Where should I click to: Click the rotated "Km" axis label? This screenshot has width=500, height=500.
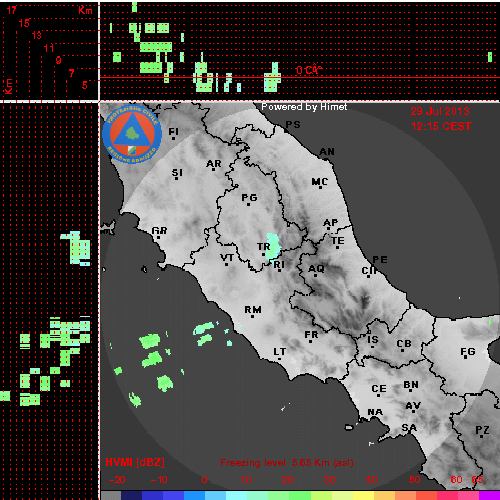[9, 86]
